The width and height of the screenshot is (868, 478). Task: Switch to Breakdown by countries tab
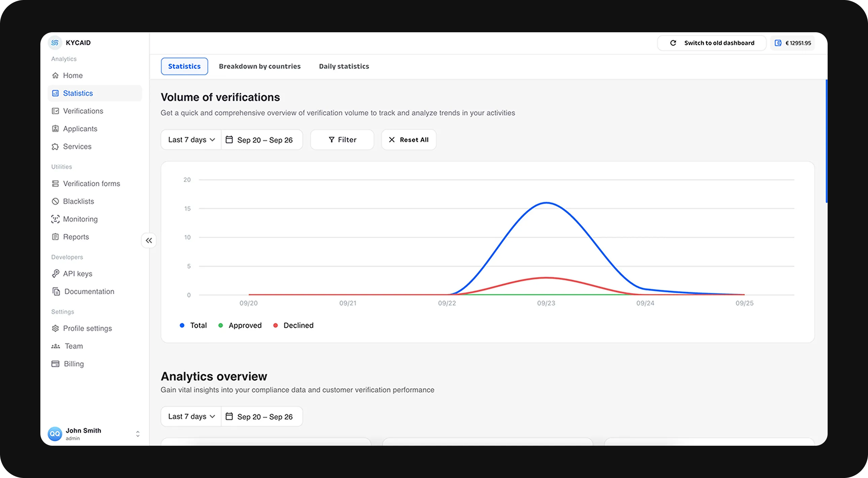click(259, 66)
